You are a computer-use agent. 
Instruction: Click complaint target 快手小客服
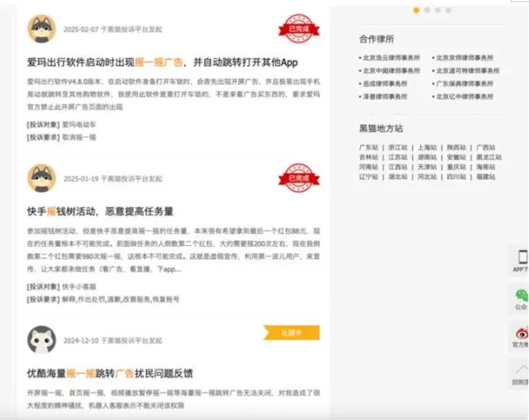79,287
